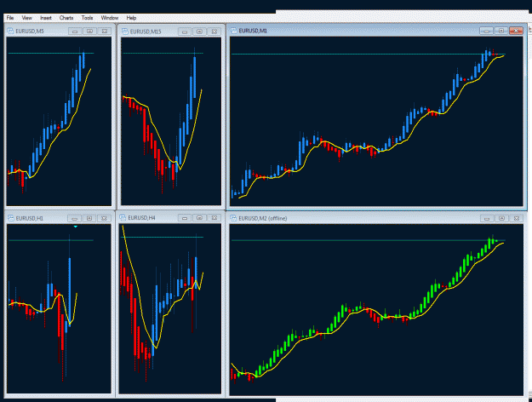Click the EURUSD,M15 chart window icon
This screenshot has width=532, height=402.
(x=125, y=32)
